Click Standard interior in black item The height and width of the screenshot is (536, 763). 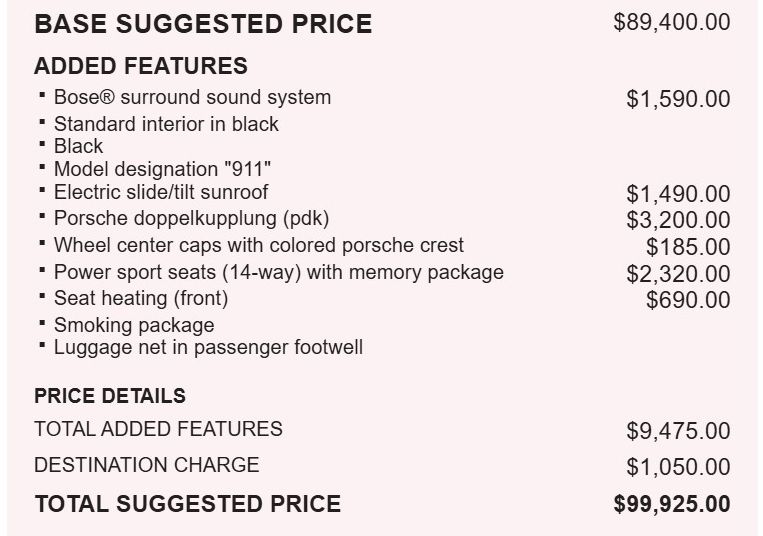pos(166,124)
